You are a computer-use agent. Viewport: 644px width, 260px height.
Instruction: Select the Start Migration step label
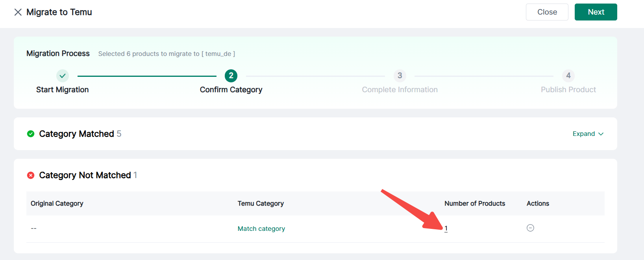[62, 90]
